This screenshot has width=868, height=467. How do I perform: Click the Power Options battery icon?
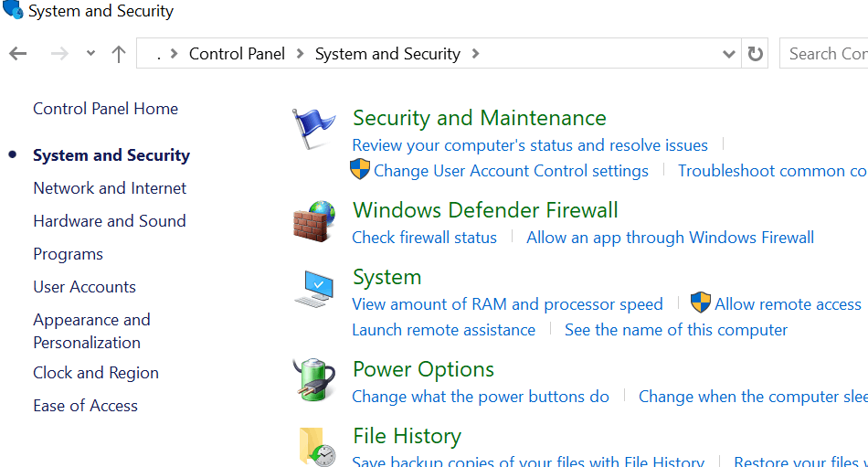[314, 379]
